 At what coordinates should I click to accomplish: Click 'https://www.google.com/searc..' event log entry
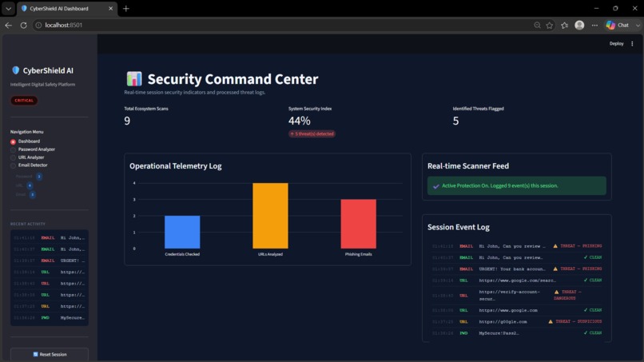click(x=517, y=280)
